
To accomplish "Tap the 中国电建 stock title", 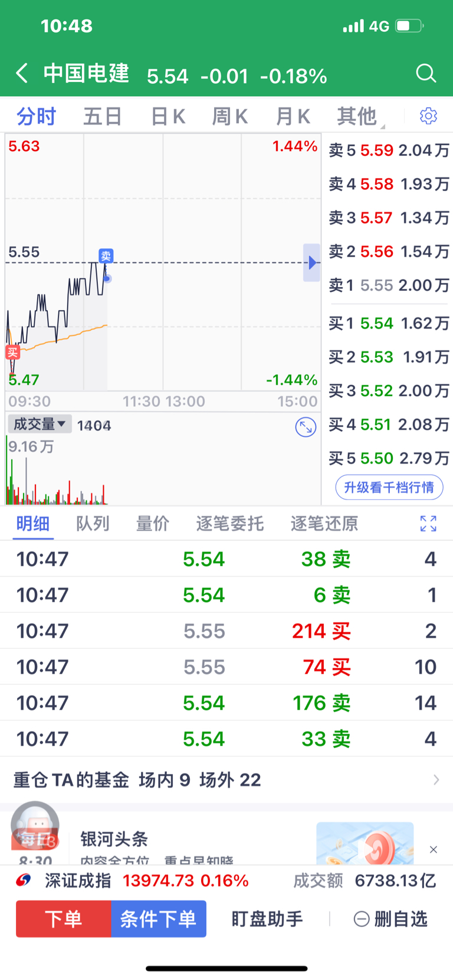I will (x=86, y=73).
